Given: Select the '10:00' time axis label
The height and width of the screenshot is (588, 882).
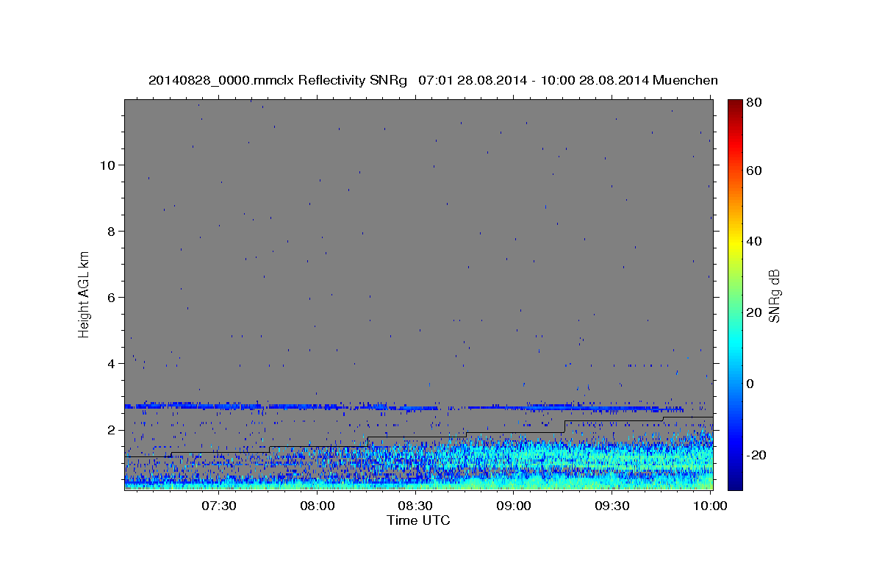Looking at the screenshot, I should [x=710, y=506].
